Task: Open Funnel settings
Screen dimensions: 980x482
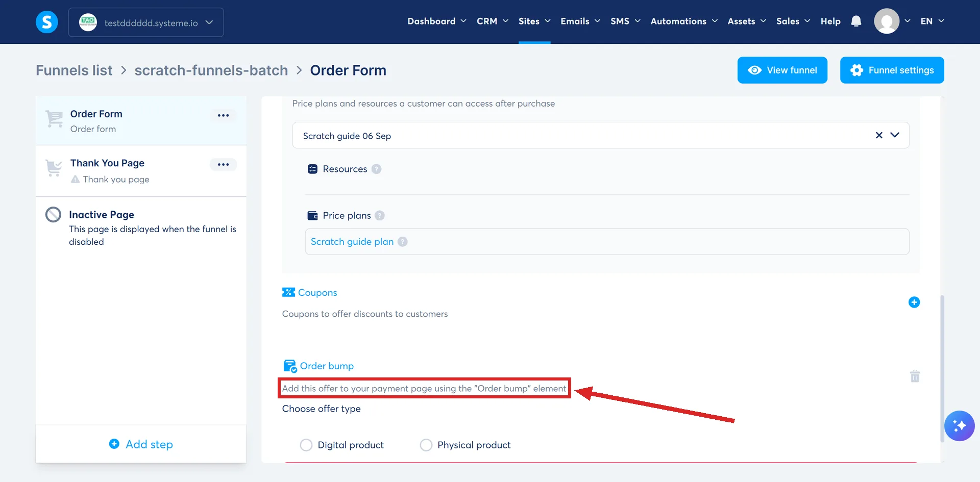Action: [x=892, y=70]
